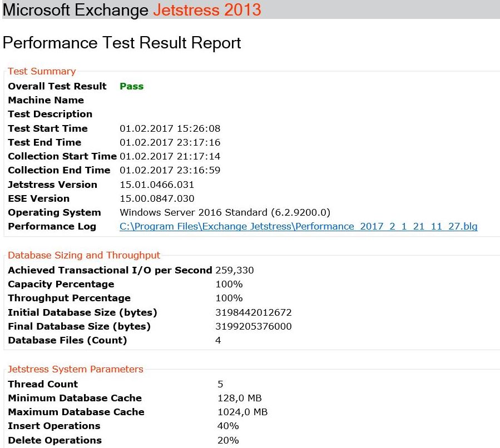
Task: Click the Final Database Size value
Action: coord(253,326)
